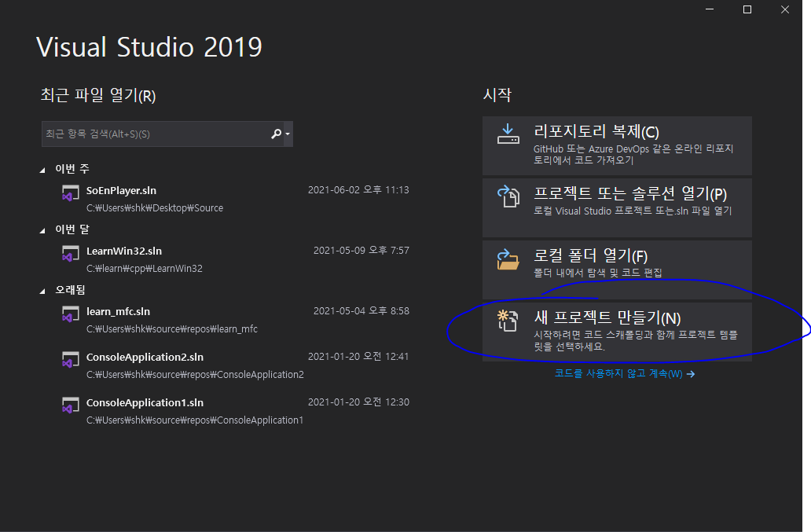This screenshot has height=532, width=811.
Task: Click the ConsoleApplication2.sln solution icon
Action: (71, 359)
